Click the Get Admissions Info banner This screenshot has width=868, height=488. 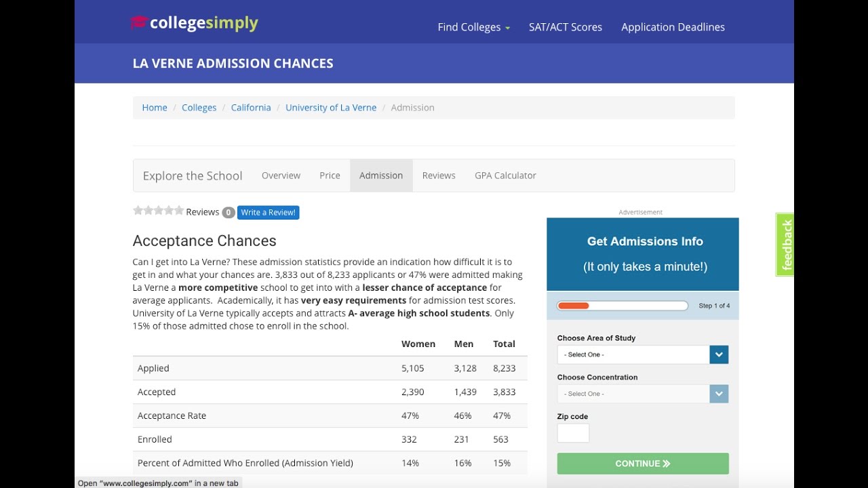(643, 254)
